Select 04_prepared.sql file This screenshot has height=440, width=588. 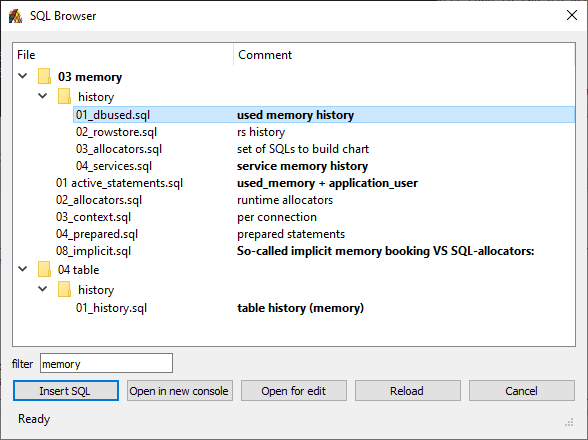[x=97, y=234]
